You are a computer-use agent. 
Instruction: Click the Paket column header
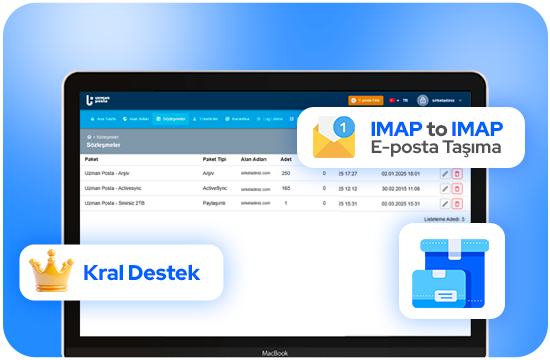pyautogui.click(x=91, y=159)
